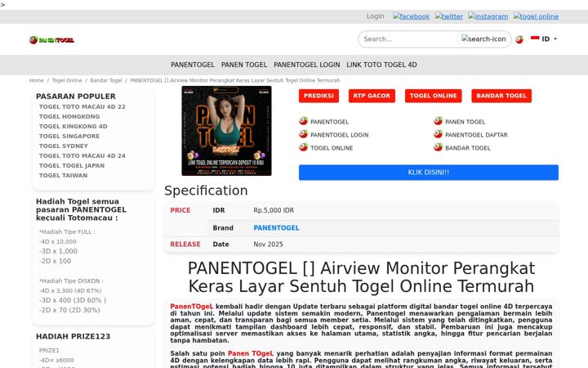588x368 pixels.
Task: Click the round red ball icon beside search
Action: point(519,39)
